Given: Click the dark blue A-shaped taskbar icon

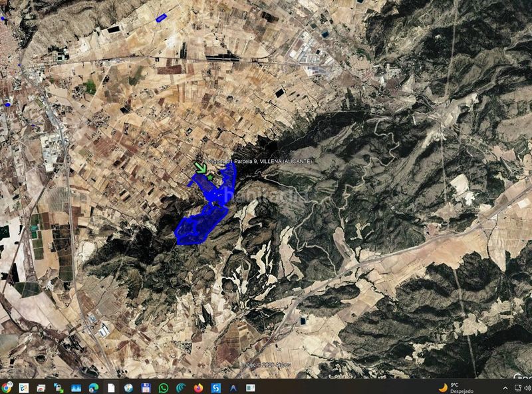Looking at the screenshot, I should [233, 388].
